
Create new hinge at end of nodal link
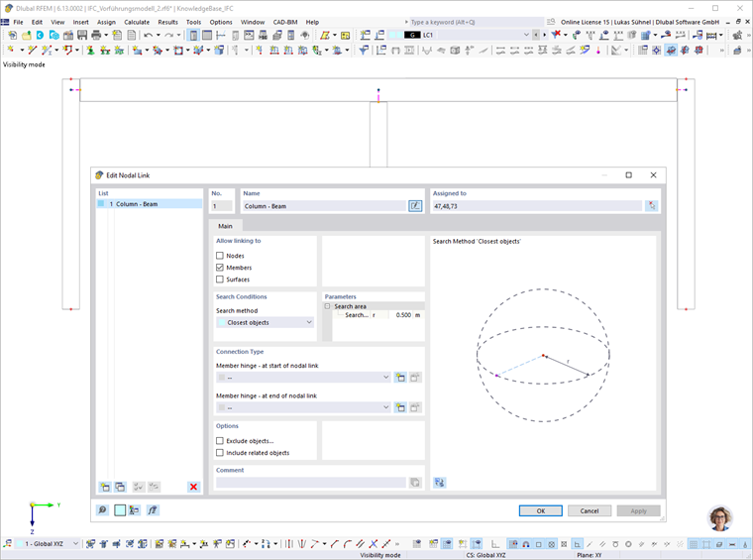pyautogui.click(x=400, y=407)
